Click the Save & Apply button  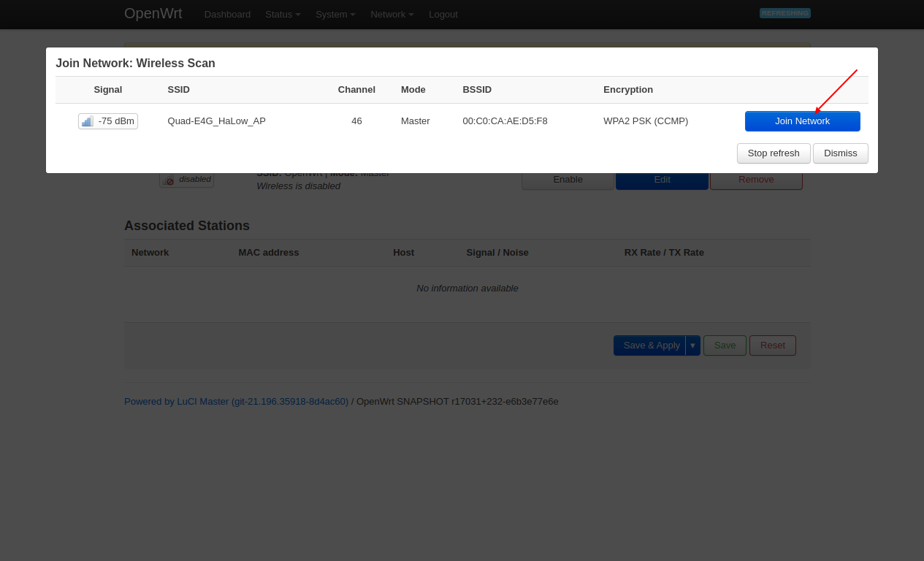click(649, 346)
